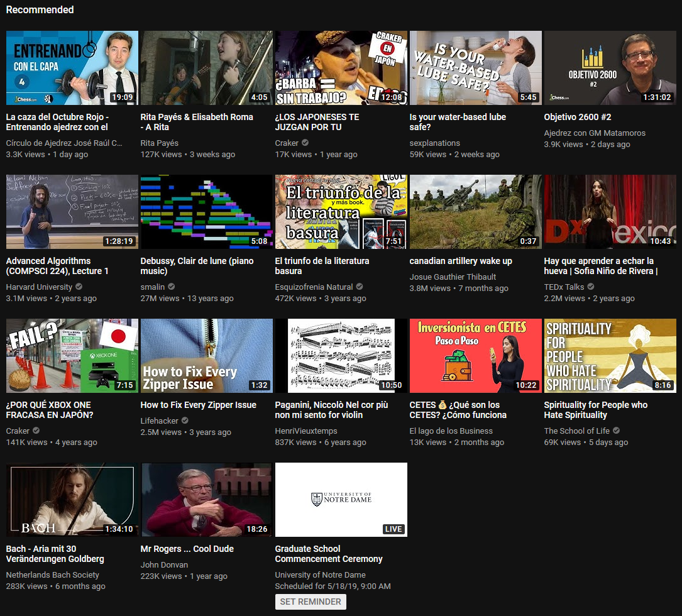Play the Rita Payés & Elisabeth Roma thumbnail
Viewport: 682px width, 616px height.
(x=207, y=68)
